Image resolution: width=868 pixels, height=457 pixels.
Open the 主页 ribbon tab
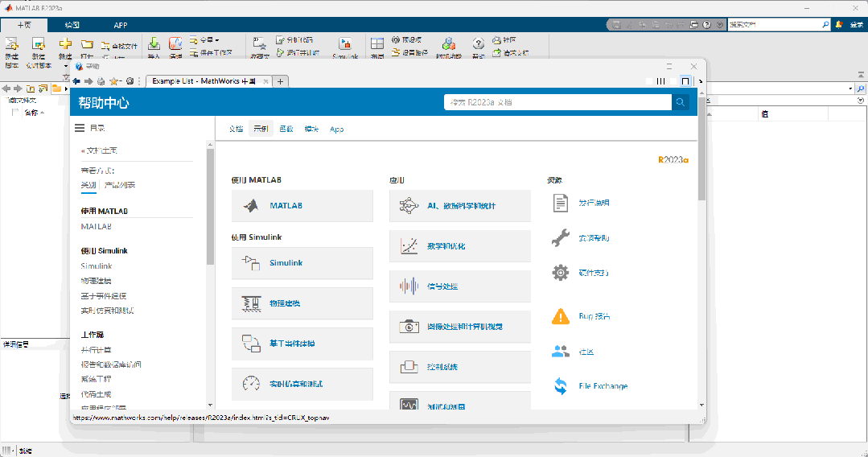[x=24, y=25]
